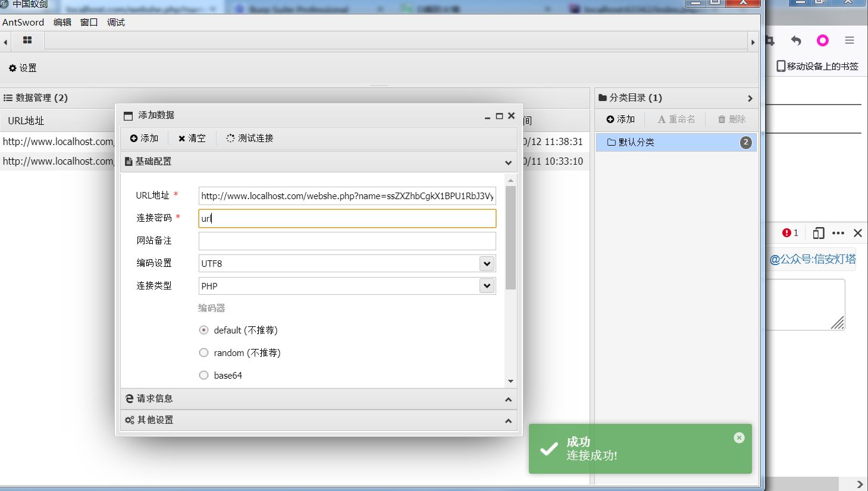Open the 调试 menu

point(115,23)
